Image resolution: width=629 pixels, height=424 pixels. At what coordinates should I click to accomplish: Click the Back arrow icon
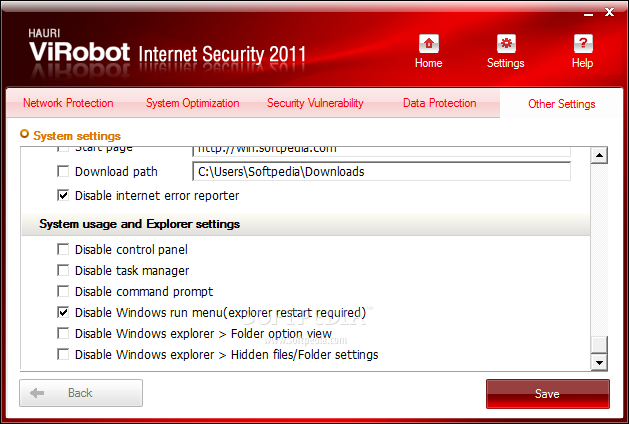click(37, 393)
